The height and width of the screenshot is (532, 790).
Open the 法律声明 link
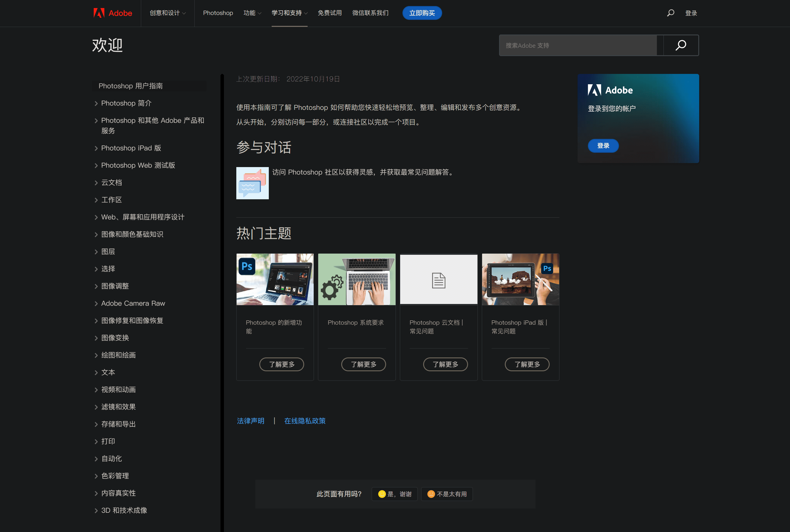tap(250, 421)
